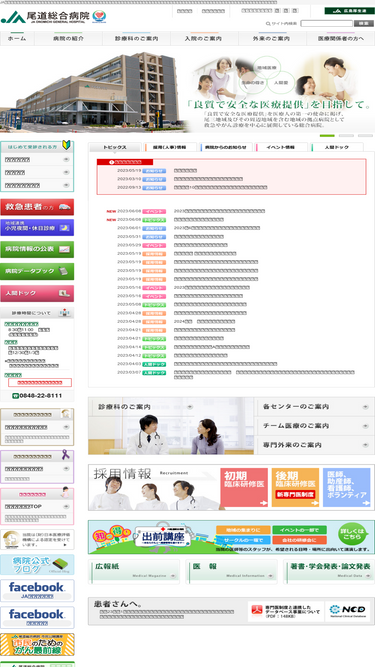Click the サイト内検索 text field
375x667 pixels.
coord(326,23)
